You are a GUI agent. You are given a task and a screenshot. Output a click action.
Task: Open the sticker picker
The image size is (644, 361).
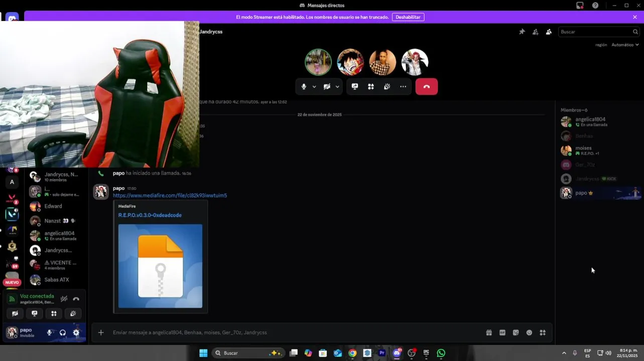516,332
